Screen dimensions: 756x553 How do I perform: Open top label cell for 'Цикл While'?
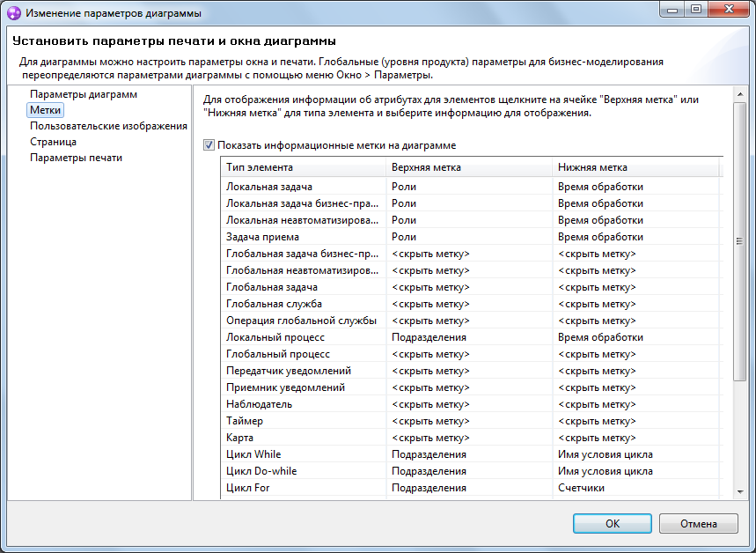click(x=468, y=454)
